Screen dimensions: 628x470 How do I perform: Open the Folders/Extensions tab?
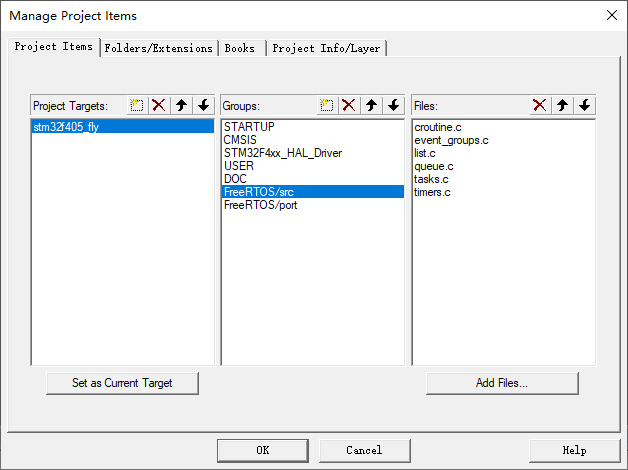coord(159,48)
